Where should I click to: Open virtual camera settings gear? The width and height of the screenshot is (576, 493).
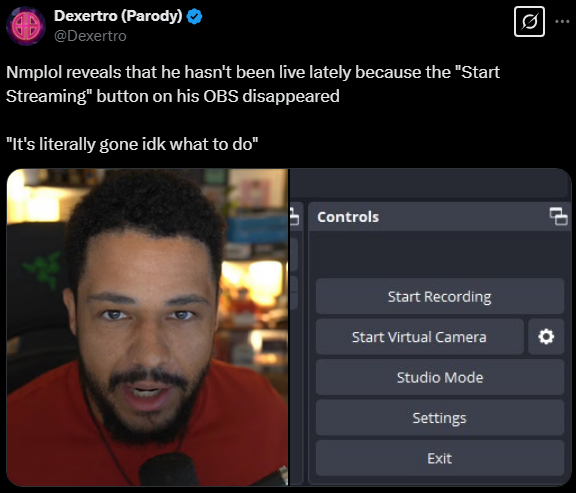pos(546,337)
